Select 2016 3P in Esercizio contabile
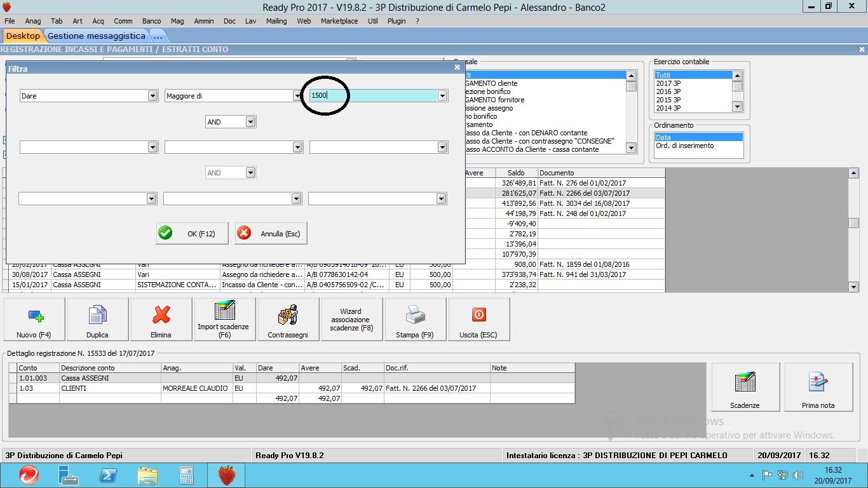 click(693, 91)
